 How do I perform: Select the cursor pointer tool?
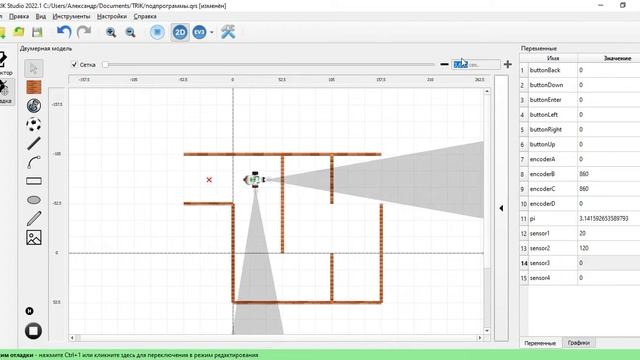(x=33, y=68)
